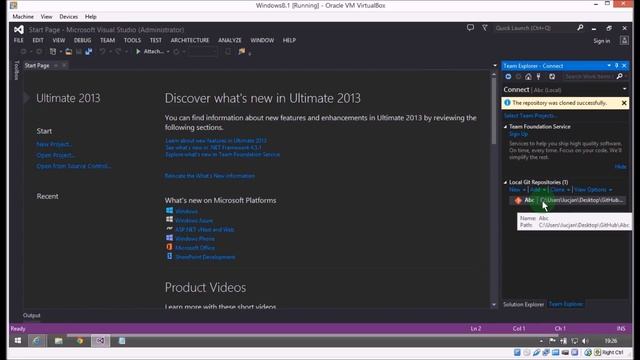
Task: Click the feedback speech bubble icon
Action: tap(470, 28)
